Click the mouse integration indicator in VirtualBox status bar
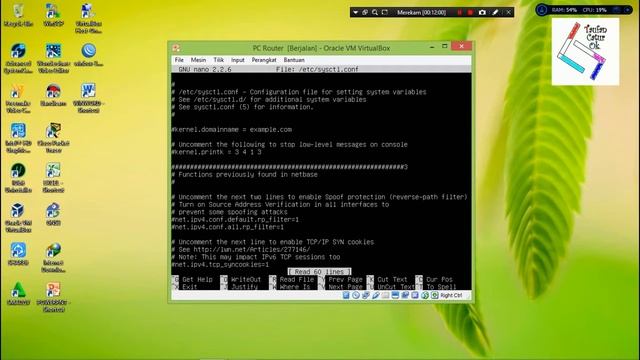The height and width of the screenshot is (360, 640). pyautogui.click(x=425, y=295)
